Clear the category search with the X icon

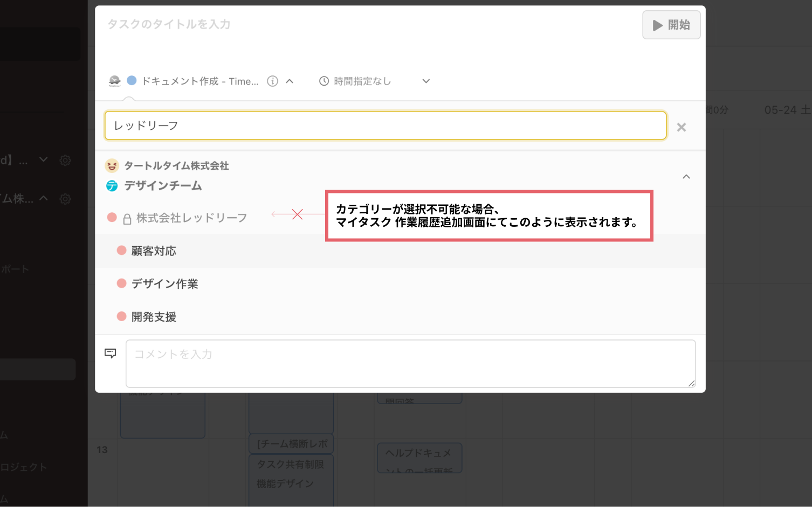[681, 127]
